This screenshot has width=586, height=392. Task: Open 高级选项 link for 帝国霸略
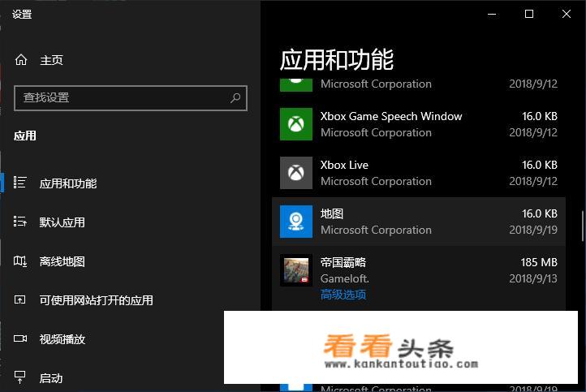(343, 295)
